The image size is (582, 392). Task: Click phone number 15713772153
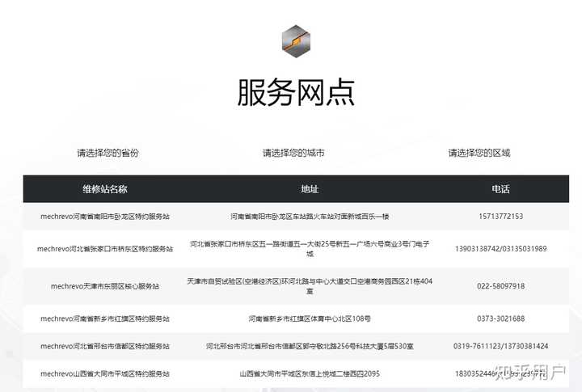pos(500,217)
